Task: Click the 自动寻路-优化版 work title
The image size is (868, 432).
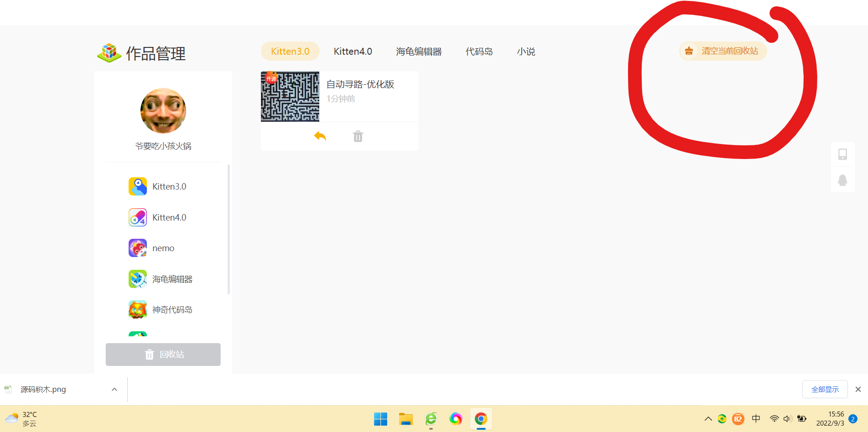Action: click(x=360, y=84)
